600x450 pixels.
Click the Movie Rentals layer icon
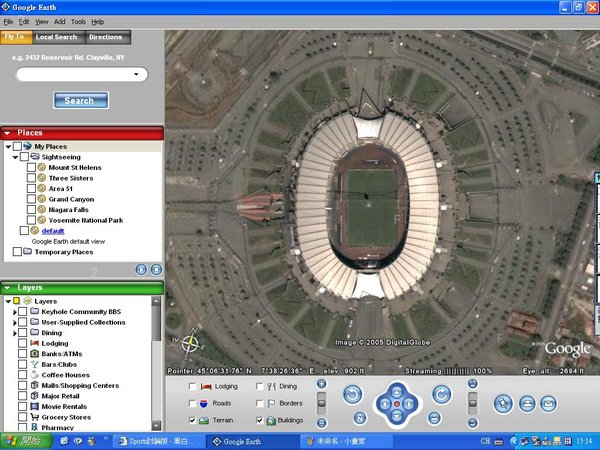34,406
